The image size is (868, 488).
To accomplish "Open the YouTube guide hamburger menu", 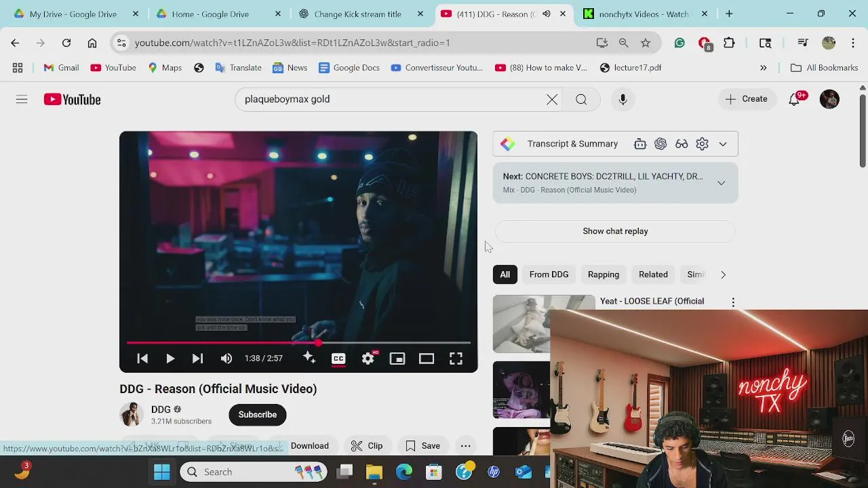I will click(22, 100).
